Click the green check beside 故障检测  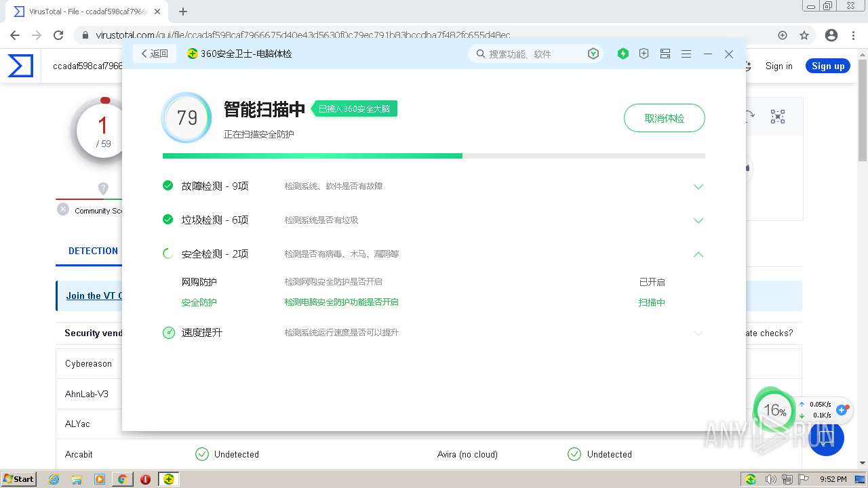(168, 185)
